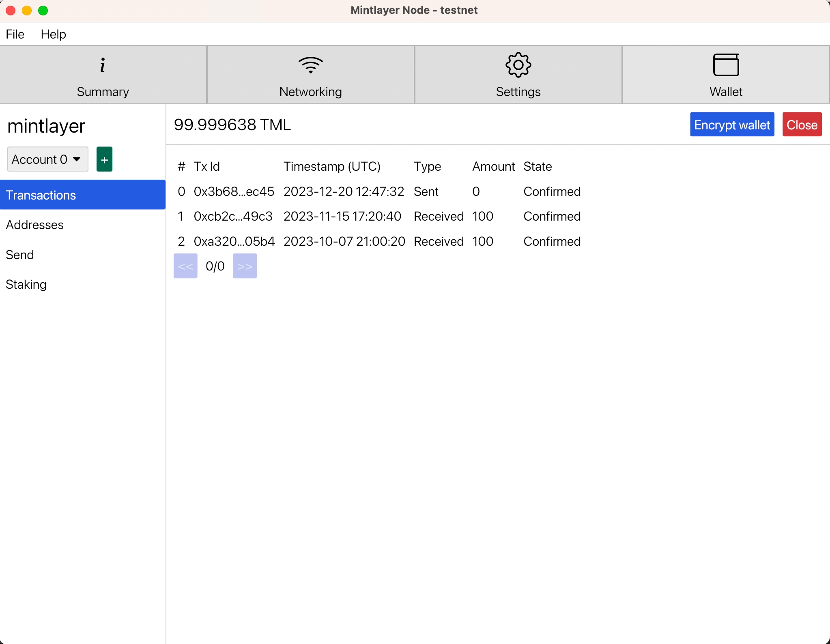Open the Send section

coord(20,255)
